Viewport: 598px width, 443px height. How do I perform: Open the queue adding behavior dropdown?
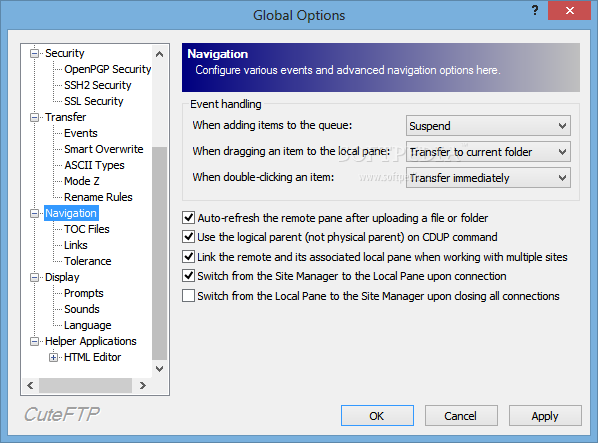pos(488,126)
